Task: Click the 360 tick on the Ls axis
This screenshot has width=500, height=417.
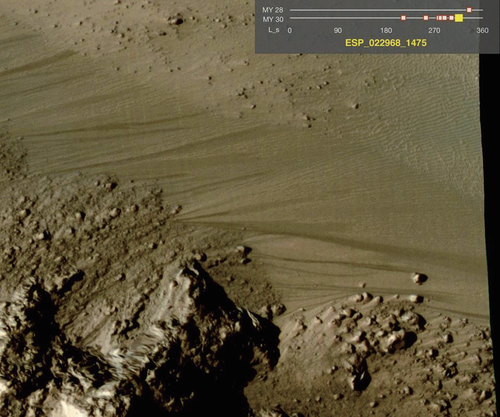Action: point(482,30)
